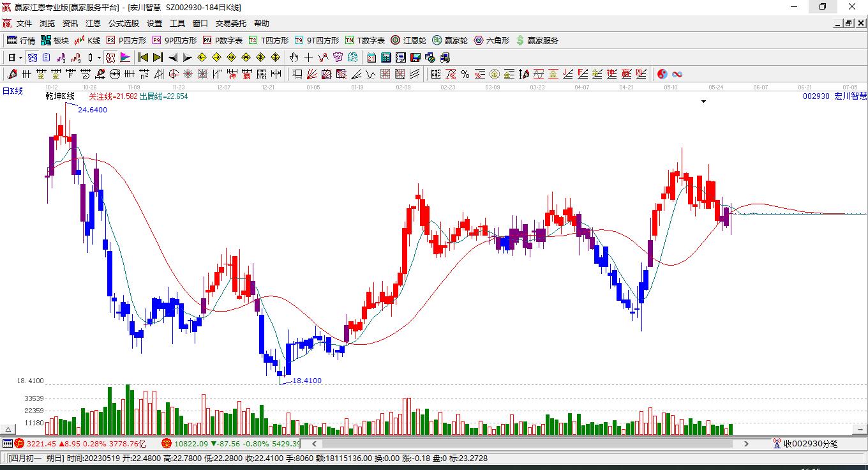The image size is (868, 470).
Task: Click the yellow diamond left-arrow icon
Action: click(202, 57)
